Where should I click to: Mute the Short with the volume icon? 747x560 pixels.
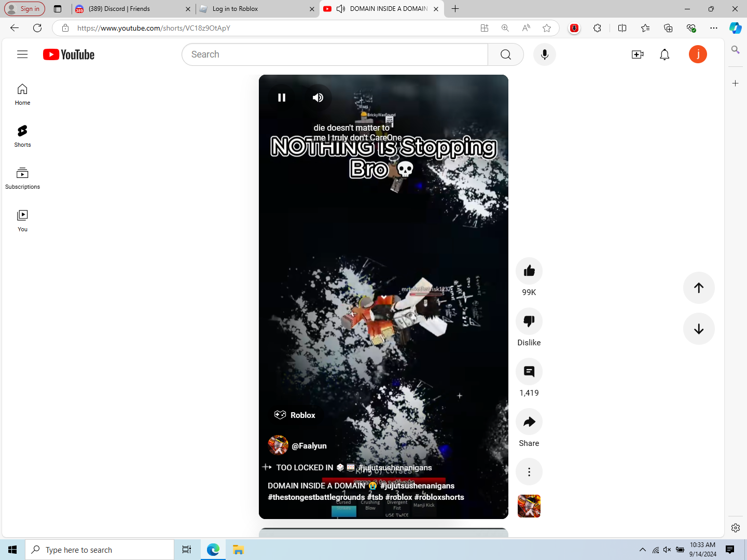point(318,97)
